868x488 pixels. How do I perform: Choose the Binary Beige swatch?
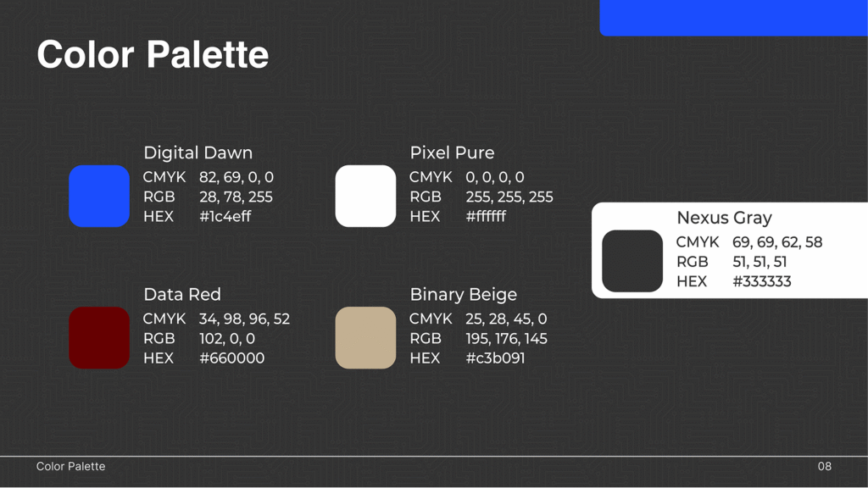click(365, 337)
